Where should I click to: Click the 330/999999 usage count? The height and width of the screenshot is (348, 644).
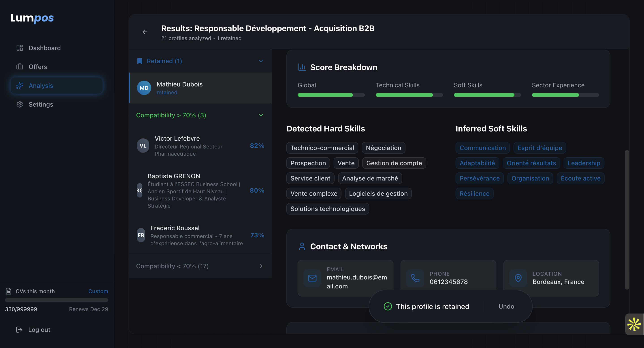click(x=21, y=309)
